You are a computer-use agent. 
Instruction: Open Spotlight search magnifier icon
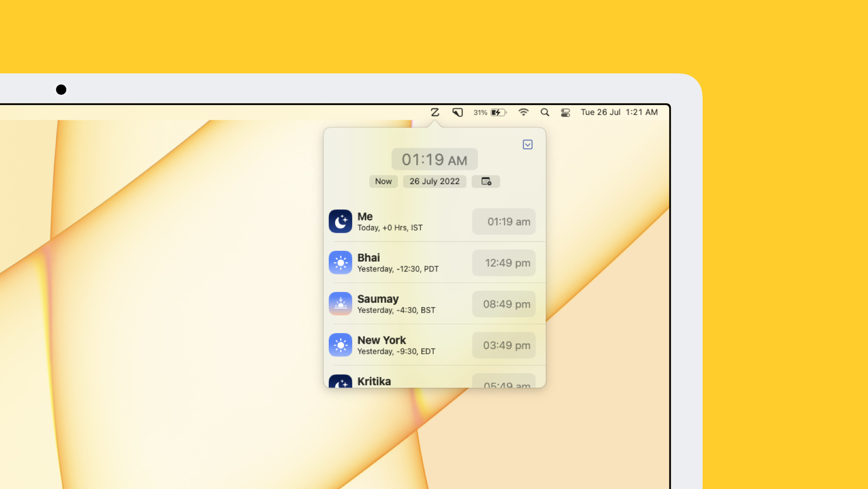[x=545, y=112]
